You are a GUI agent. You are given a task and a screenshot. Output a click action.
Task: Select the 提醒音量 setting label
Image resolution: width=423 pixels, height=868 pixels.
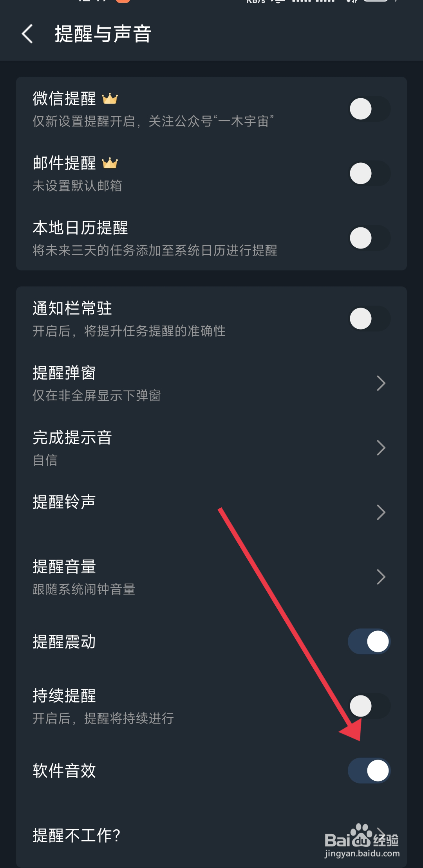point(64,566)
